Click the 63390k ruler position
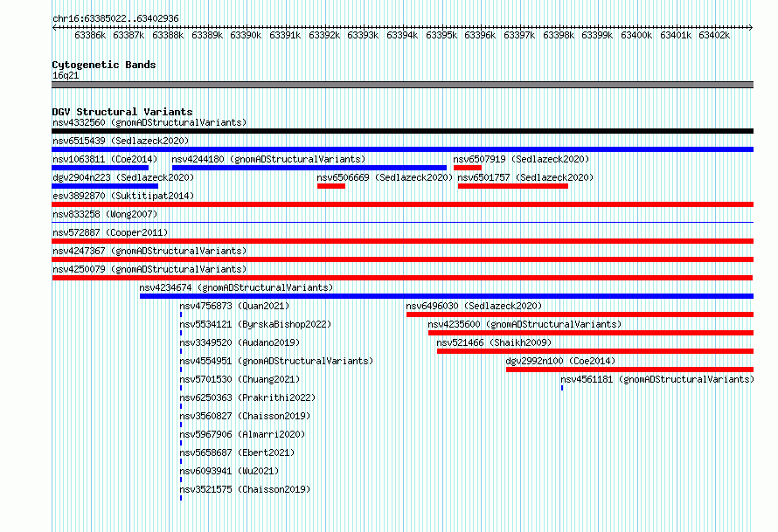Screen dimensions: 778x532 click(246, 35)
